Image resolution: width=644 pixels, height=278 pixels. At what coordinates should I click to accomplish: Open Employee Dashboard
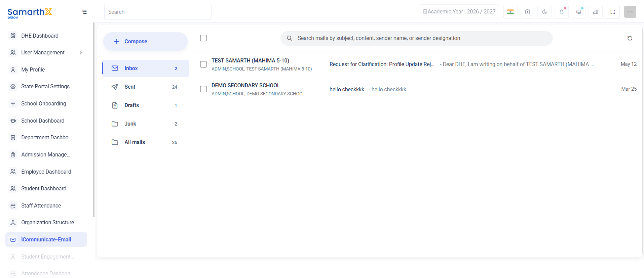click(x=46, y=172)
